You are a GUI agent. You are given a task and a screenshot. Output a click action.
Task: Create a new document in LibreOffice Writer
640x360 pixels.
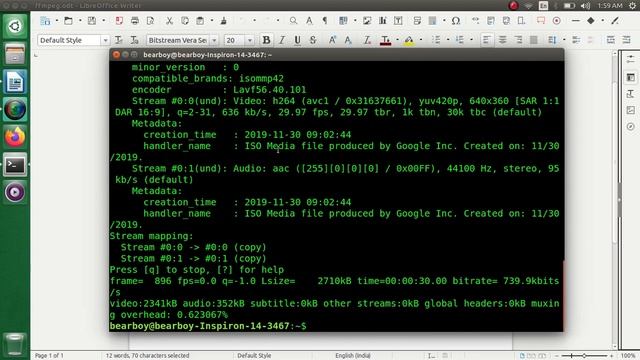pyautogui.click(x=45, y=21)
